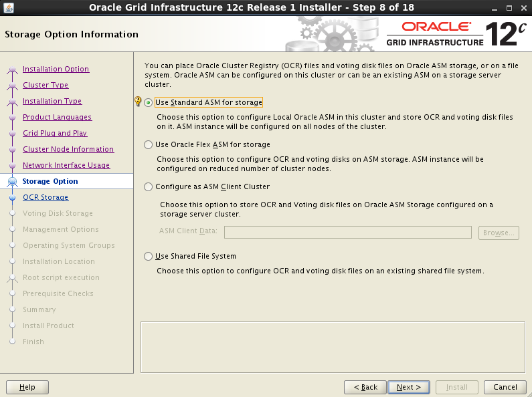Click the Java icon in the title bar

9,7
